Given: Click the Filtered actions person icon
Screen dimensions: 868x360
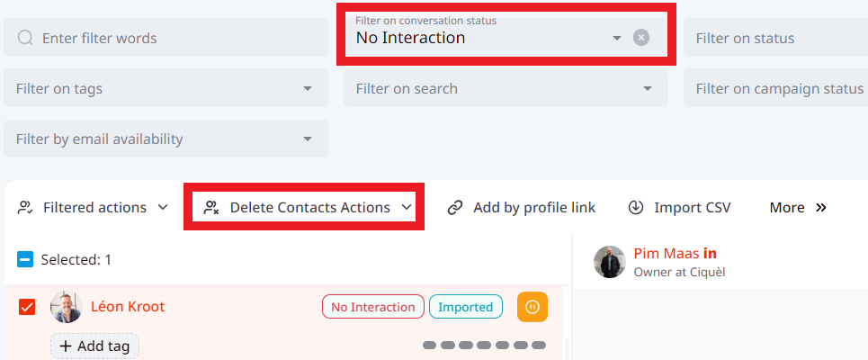Looking at the screenshot, I should (25, 208).
